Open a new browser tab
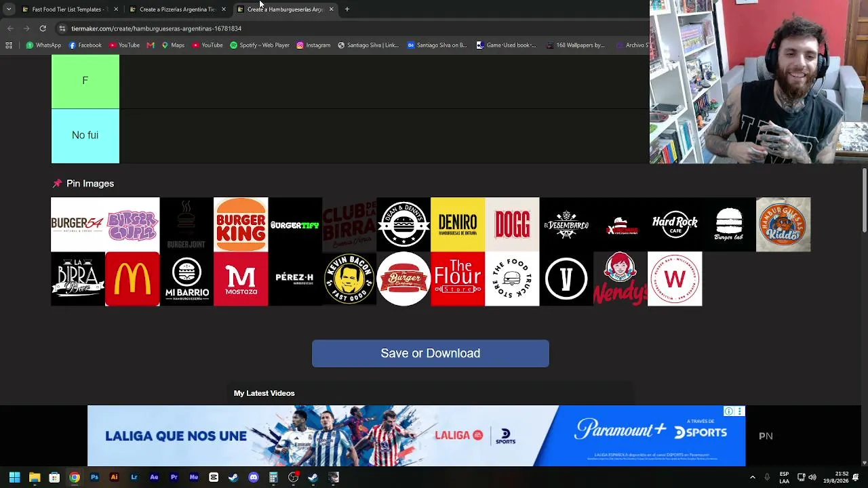Image resolution: width=868 pixels, height=488 pixels. [x=347, y=9]
